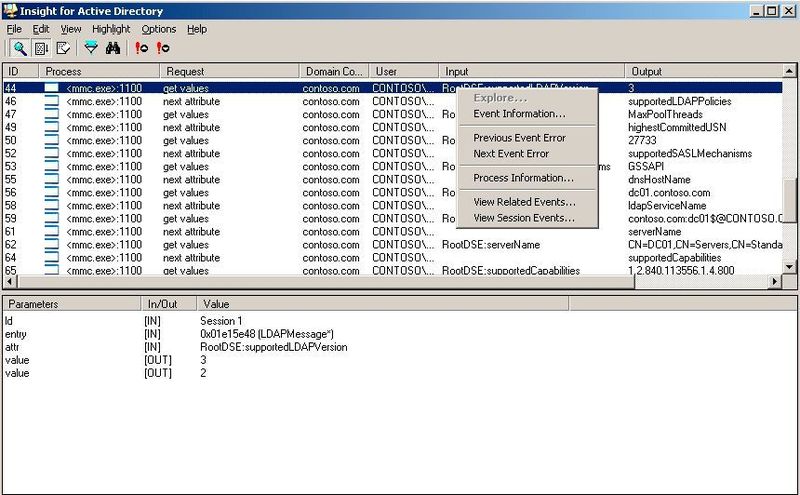Sort by the Output column header

704,71
